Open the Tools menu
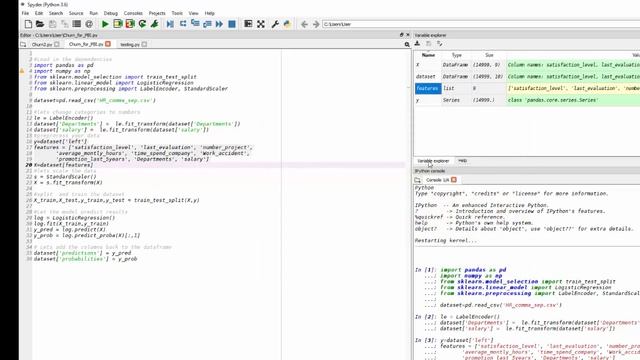 177,13
